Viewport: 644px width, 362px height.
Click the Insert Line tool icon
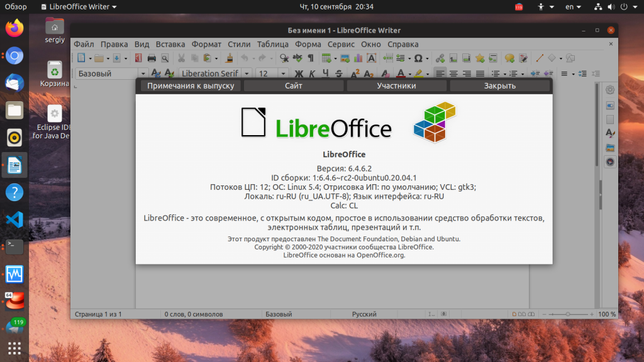tap(539, 58)
